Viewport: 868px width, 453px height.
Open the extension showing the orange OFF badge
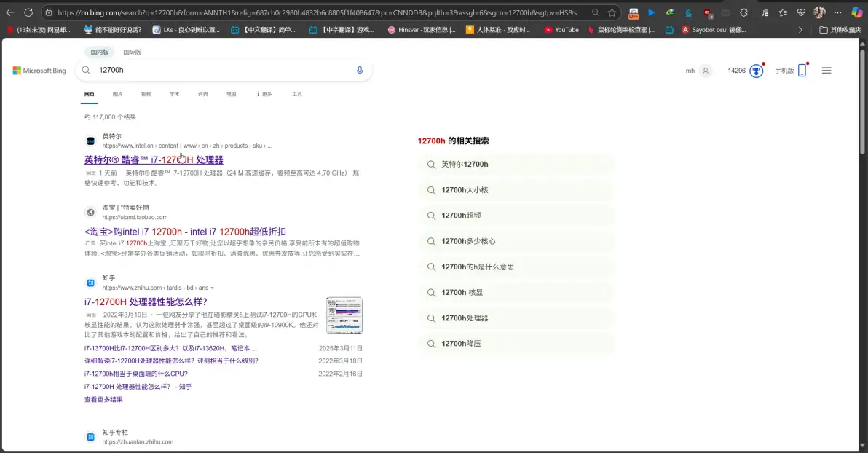[x=634, y=13]
